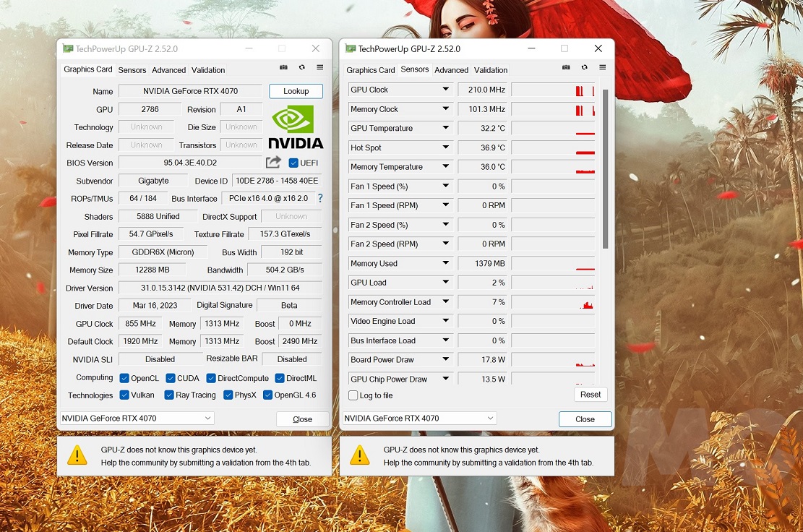This screenshot has height=532, width=803.
Task: Click the Driver Version text field
Action: point(220,288)
